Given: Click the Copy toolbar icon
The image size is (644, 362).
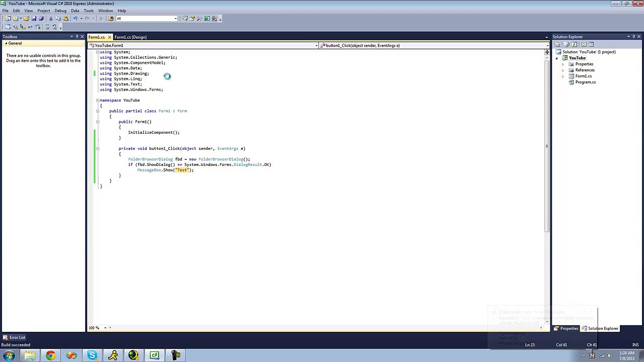Looking at the screenshot, I should click(58, 19).
